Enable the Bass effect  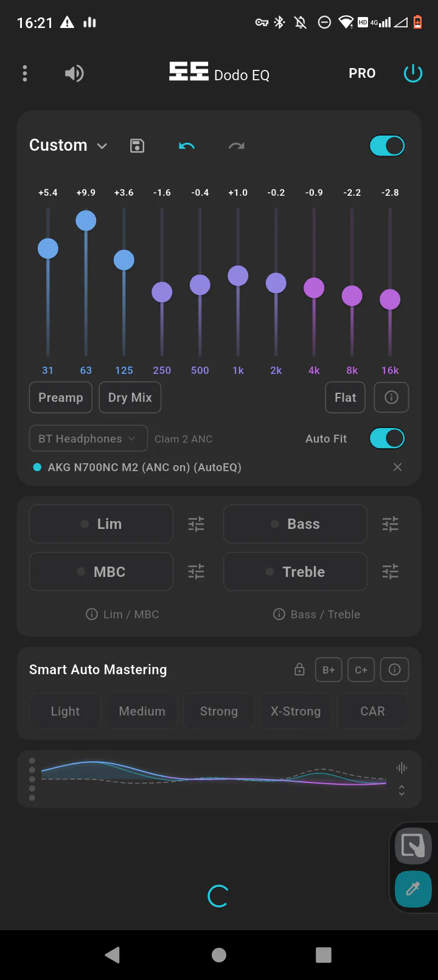click(296, 524)
